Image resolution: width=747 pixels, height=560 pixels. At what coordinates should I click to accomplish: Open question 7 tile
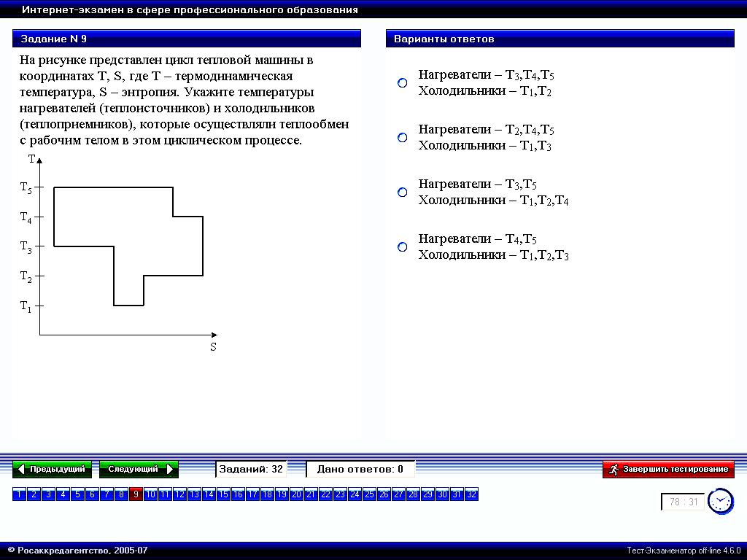[x=107, y=494]
